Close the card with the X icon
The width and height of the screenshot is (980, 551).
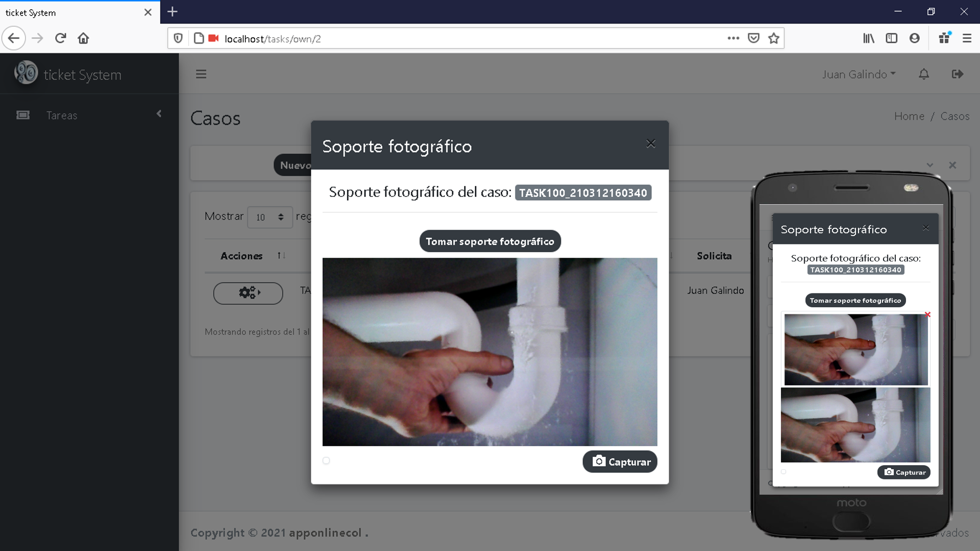pos(953,165)
